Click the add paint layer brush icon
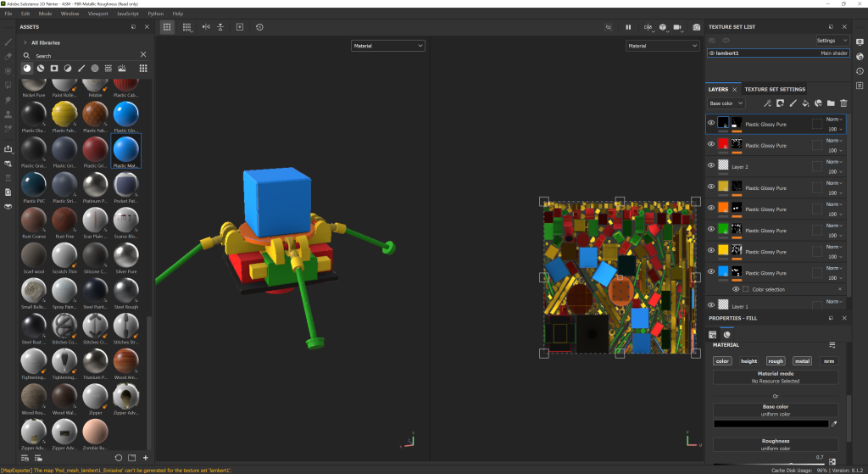Image resolution: width=868 pixels, height=474 pixels. coord(793,103)
